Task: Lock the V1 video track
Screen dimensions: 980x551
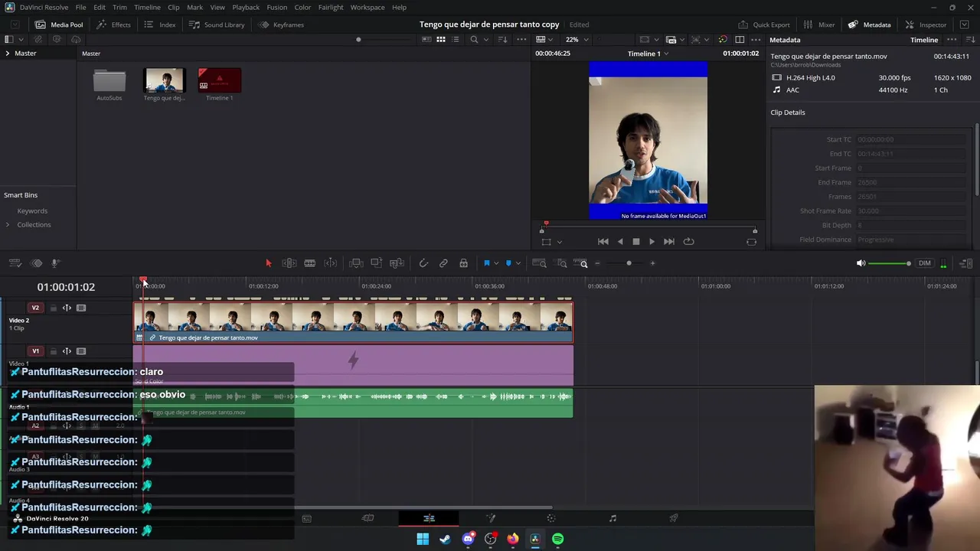Action: pos(53,351)
